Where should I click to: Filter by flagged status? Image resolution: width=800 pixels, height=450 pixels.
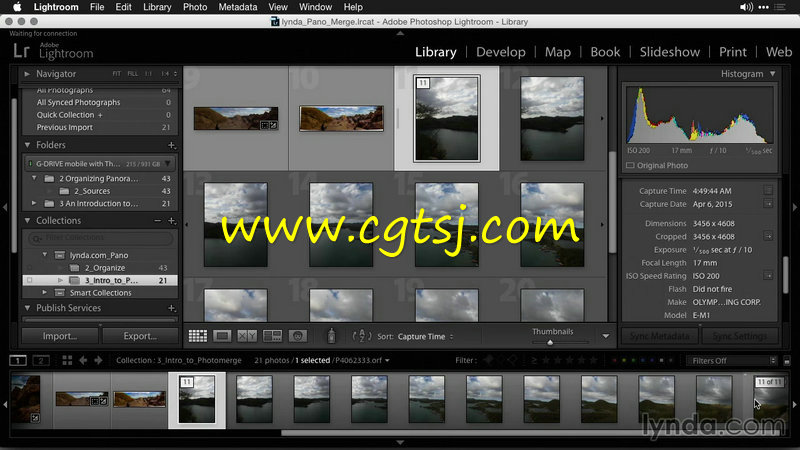pyautogui.click(x=488, y=360)
